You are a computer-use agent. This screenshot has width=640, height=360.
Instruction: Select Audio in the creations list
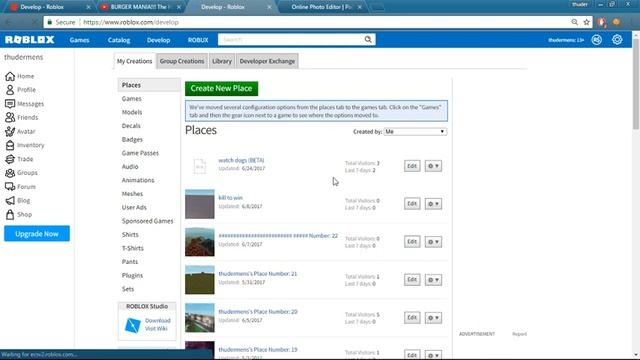(130, 167)
